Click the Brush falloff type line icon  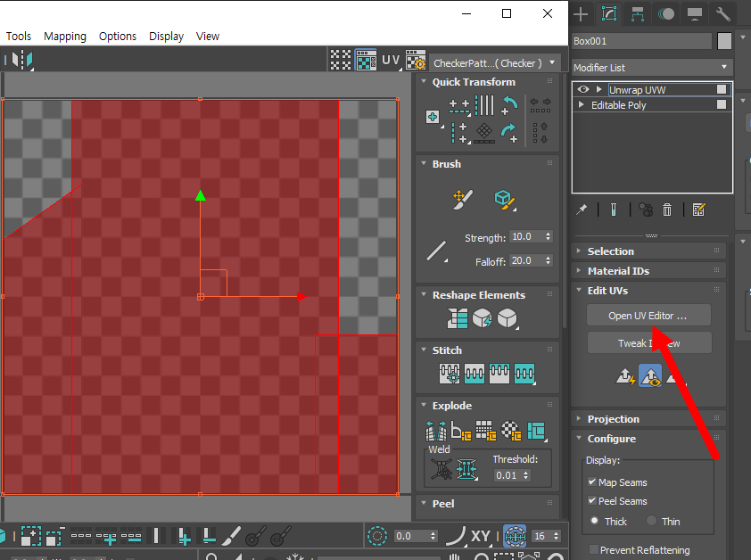tap(437, 251)
